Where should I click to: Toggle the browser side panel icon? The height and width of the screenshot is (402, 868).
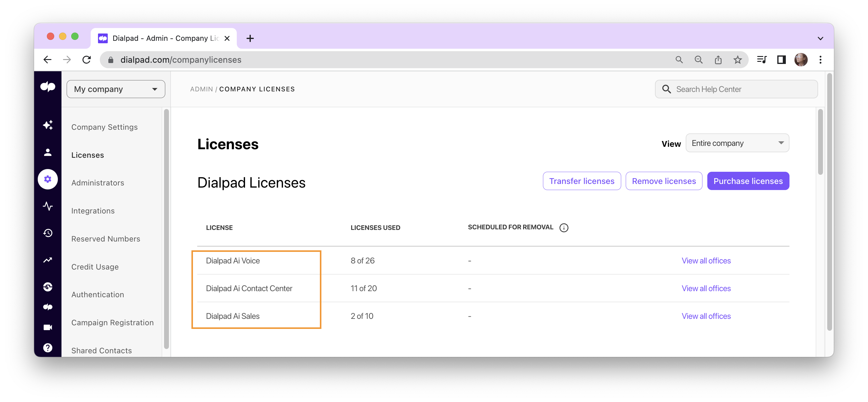(x=781, y=60)
